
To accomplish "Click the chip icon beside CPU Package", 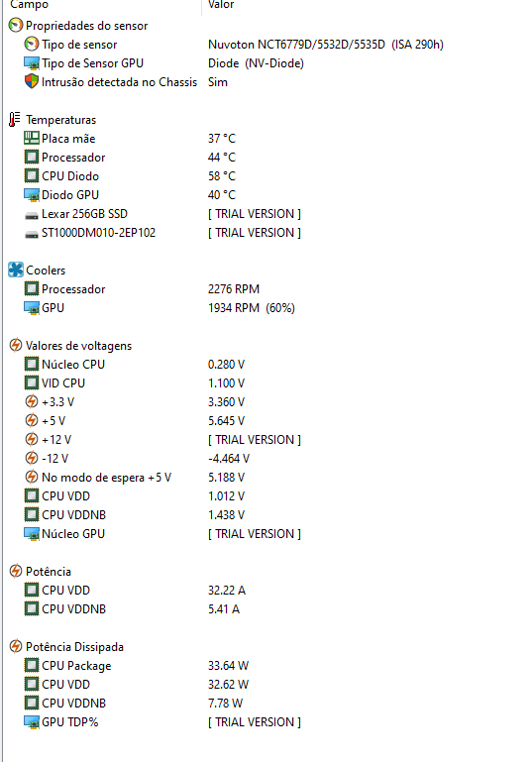I will [x=31, y=665].
